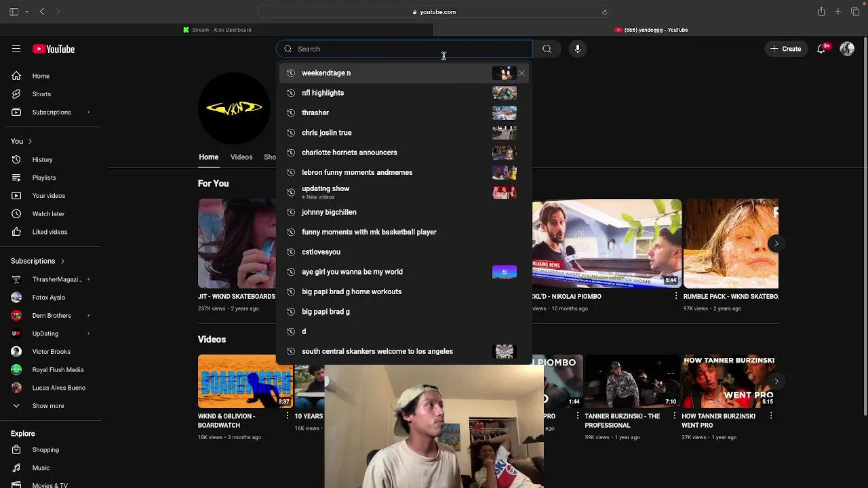
Task: Select 'thrasher' search suggestion
Action: click(404, 113)
